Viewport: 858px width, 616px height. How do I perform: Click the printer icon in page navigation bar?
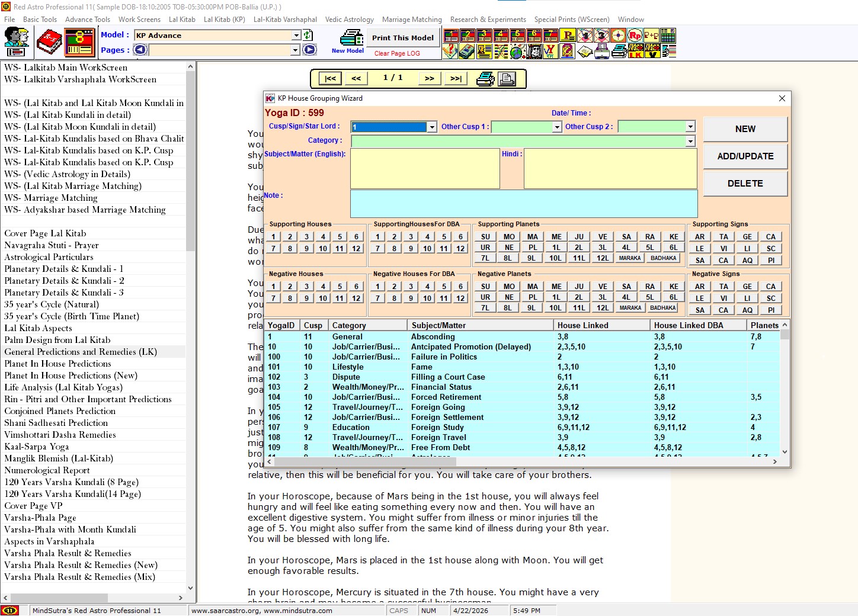point(485,79)
